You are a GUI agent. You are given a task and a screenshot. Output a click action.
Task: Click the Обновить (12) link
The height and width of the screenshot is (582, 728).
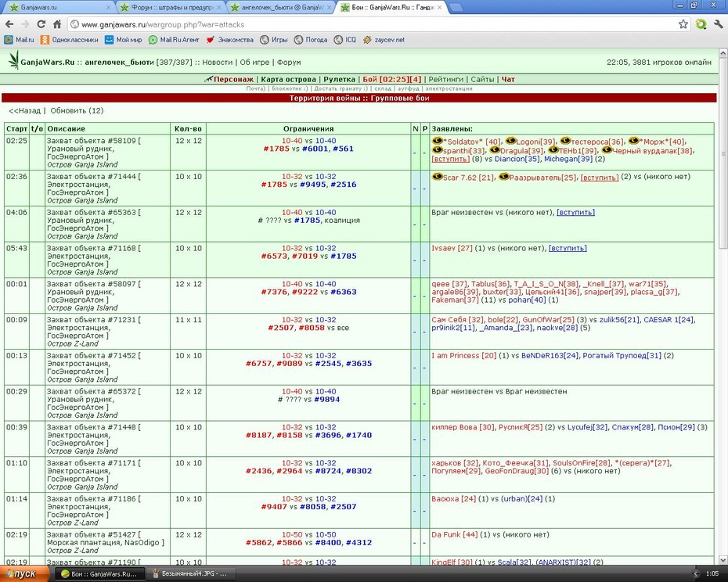[x=77, y=110]
